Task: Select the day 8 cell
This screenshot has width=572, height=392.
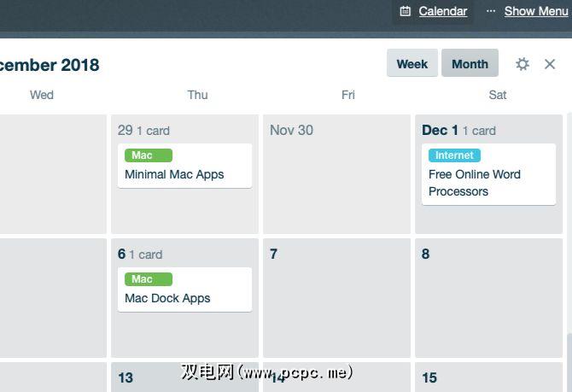Action: [x=488, y=307]
